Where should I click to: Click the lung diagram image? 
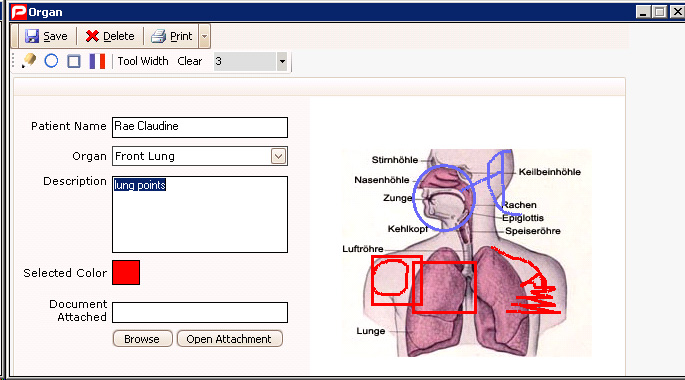pos(466,253)
